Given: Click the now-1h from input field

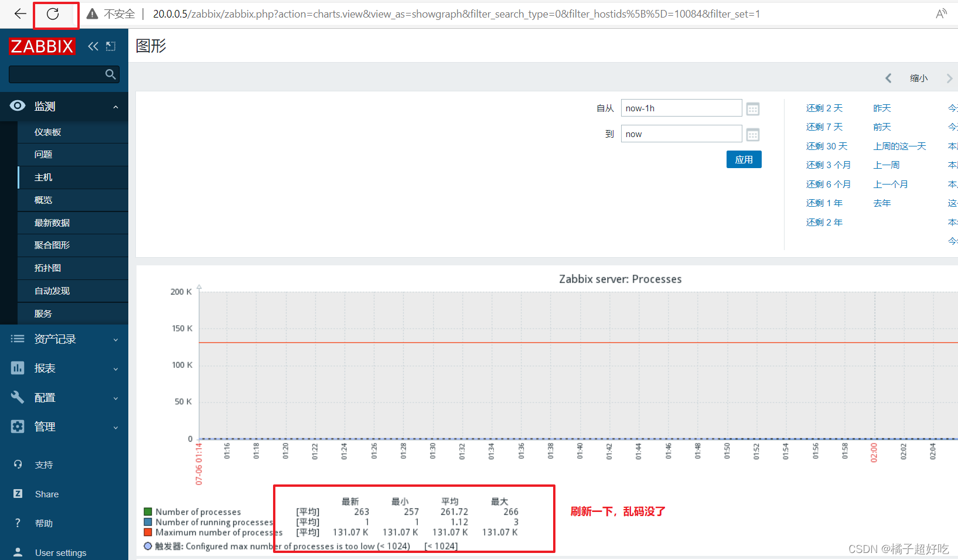Looking at the screenshot, I should [681, 108].
